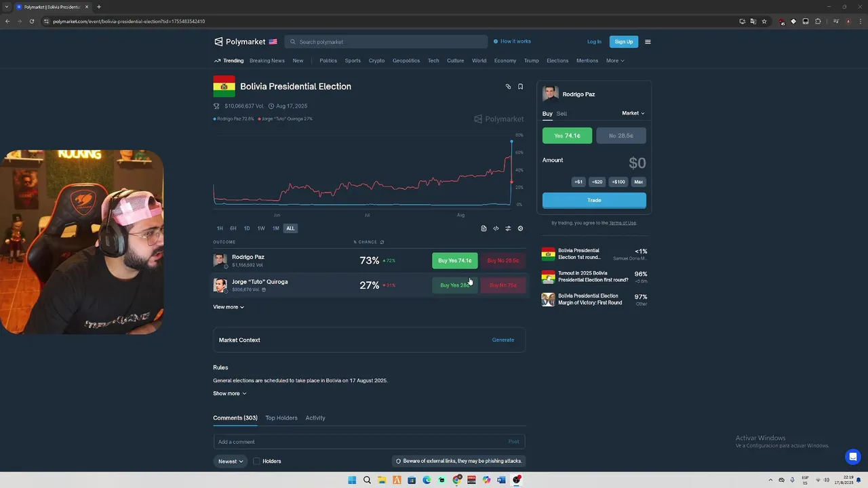The image size is (868, 488).
Task: Set chart range to 6H
Action: coord(233,228)
